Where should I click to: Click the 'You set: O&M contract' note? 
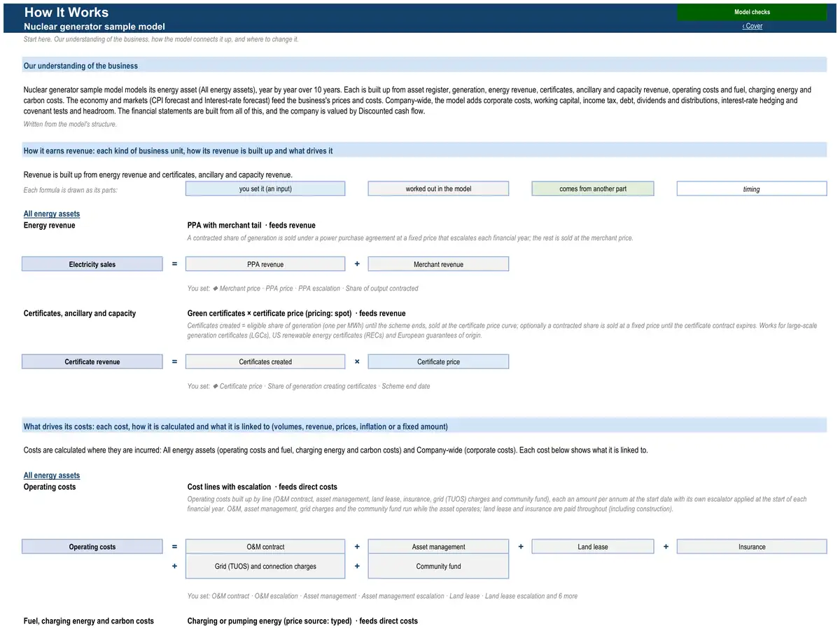point(382,596)
